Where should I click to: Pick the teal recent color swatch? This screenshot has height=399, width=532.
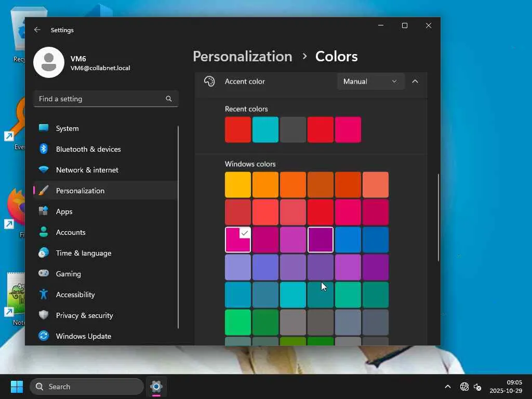[265, 129]
